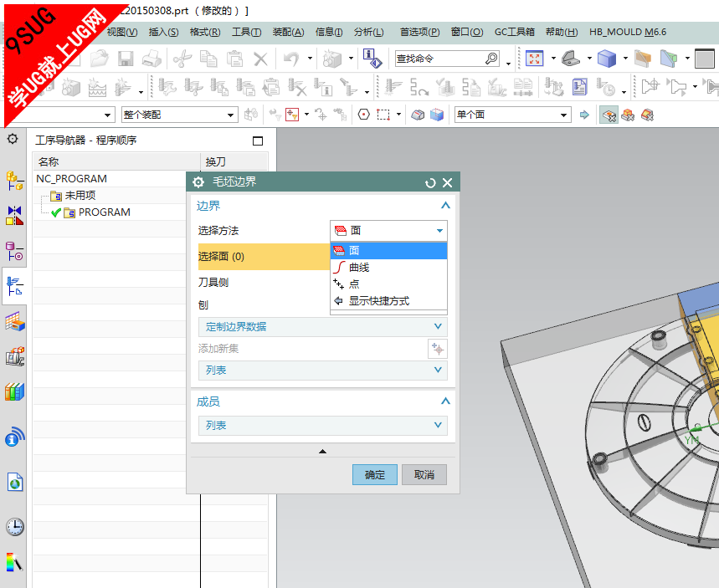
Task: Open the Assembly Navigator sidebar icon
Action: click(x=14, y=181)
